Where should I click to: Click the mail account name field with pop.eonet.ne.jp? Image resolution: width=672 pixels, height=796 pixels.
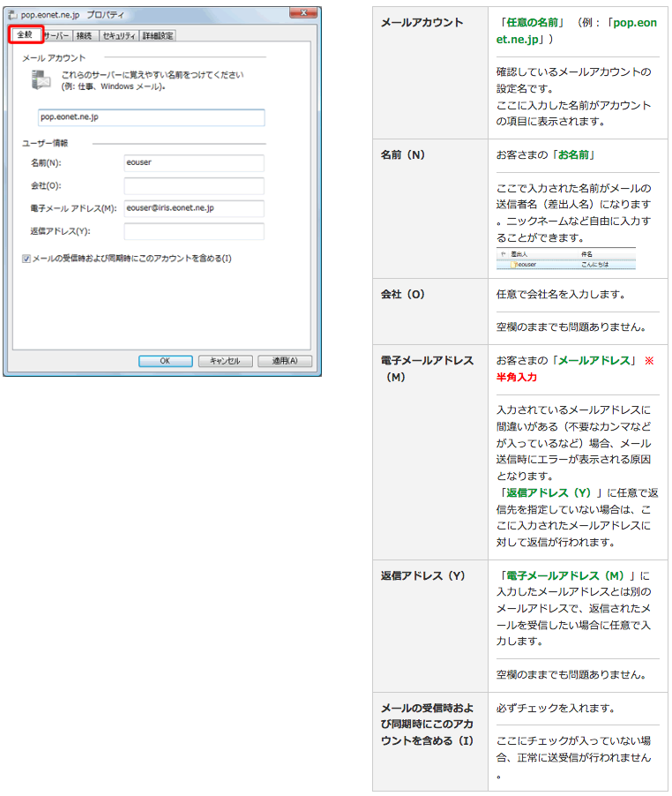[x=151, y=117]
